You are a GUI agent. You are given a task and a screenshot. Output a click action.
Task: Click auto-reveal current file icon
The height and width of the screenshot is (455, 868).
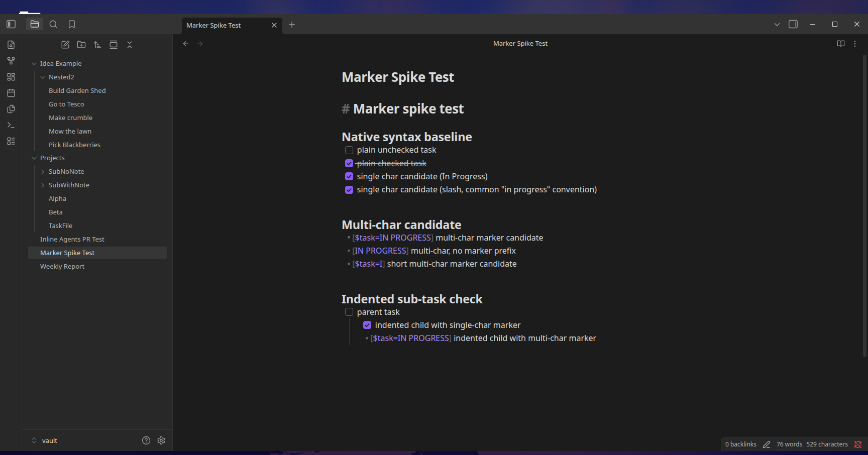coord(114,45)
